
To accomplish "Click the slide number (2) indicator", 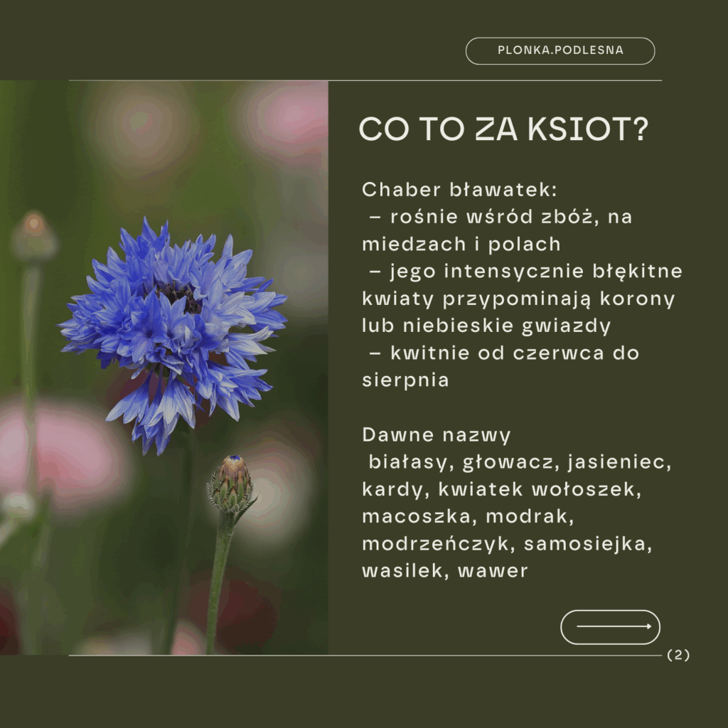I will (x=678, y=655).
